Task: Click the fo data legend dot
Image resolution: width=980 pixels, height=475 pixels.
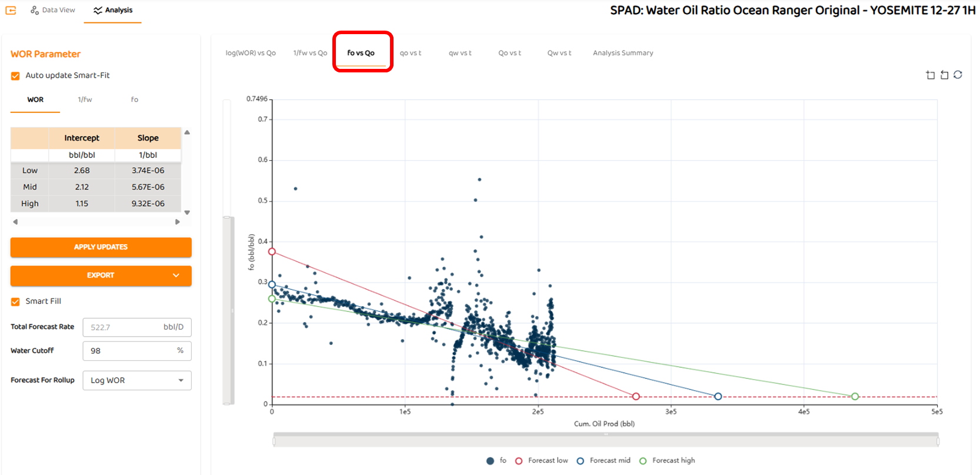Action: (x=490, y=461)
